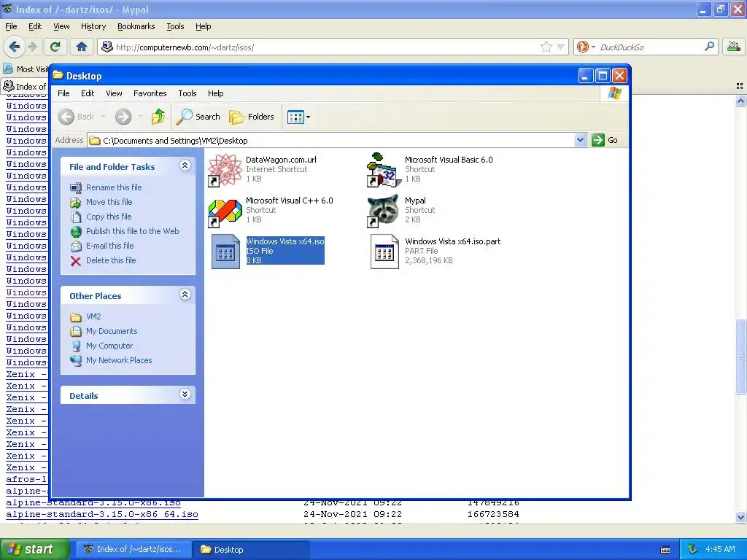
Task: Click the network tray icon near the clock
Action: (693, 550)
